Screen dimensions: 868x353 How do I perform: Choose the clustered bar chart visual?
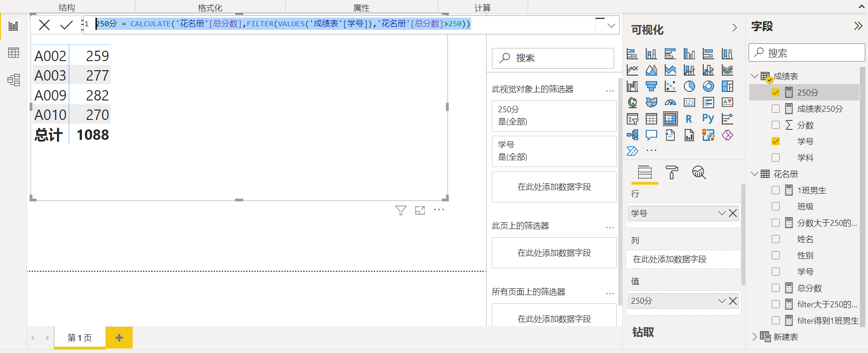pyautogui.click(x=670, y=54)
